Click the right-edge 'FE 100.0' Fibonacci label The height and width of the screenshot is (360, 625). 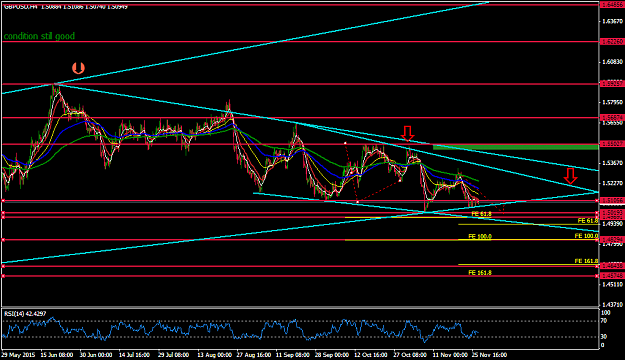click(586, 236)
